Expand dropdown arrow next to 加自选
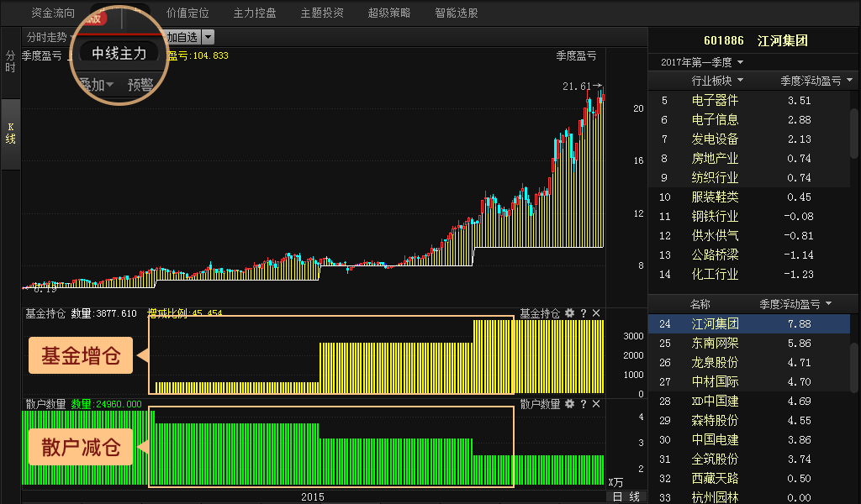 [x=208, y=37]
